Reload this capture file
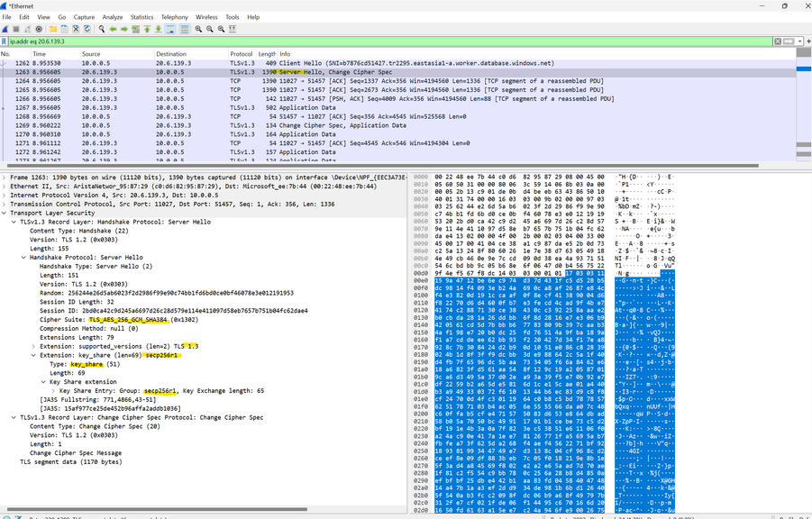The image size is (812, 519). click(87, 29)
